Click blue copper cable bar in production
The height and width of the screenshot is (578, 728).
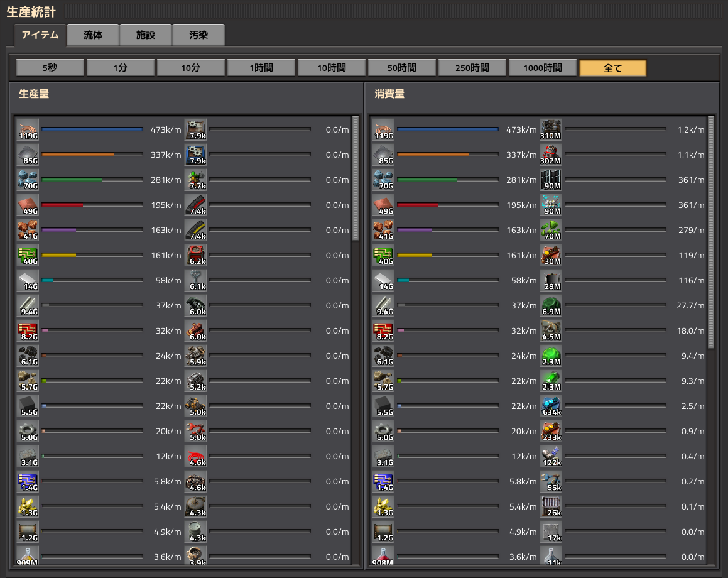tap(92, 129)
